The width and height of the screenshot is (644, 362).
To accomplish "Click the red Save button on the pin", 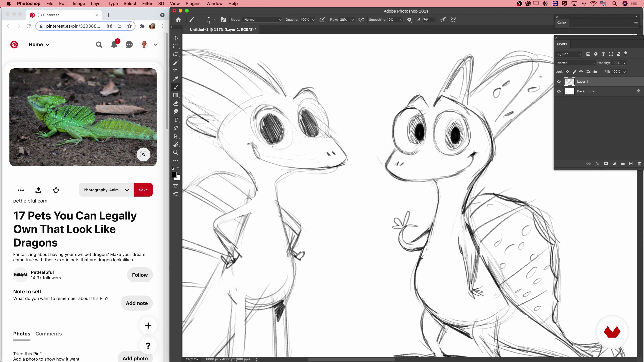I will pyautogui.click(x=143, y=190).
